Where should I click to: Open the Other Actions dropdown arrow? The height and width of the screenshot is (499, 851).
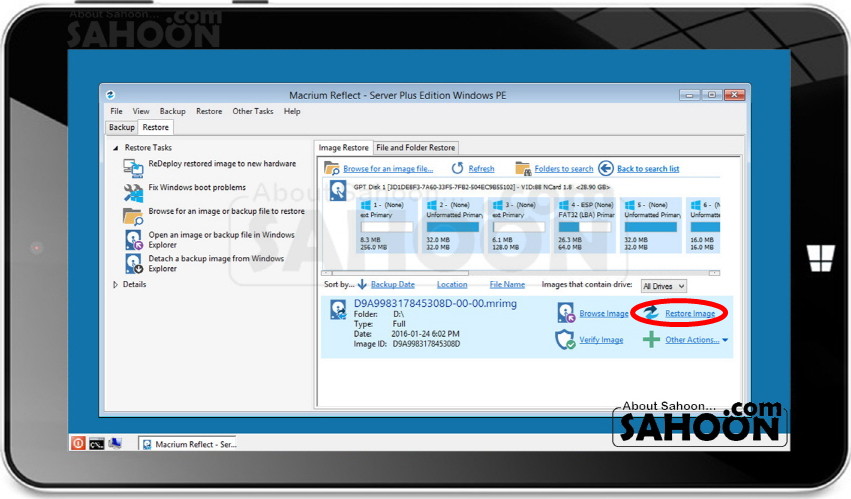[725, 340]
